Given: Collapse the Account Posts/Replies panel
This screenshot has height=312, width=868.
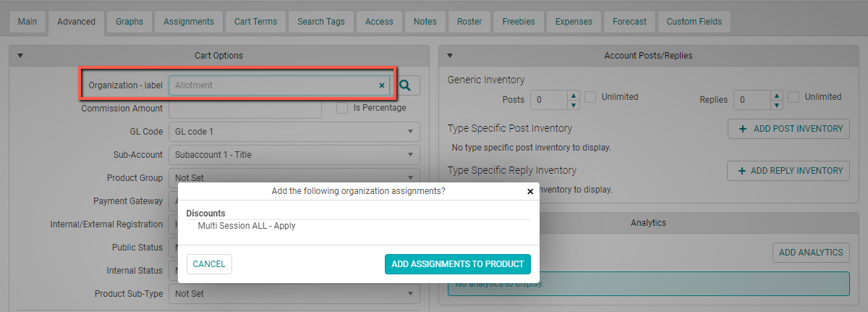Looking at the screenshot, I should [450, 56].
